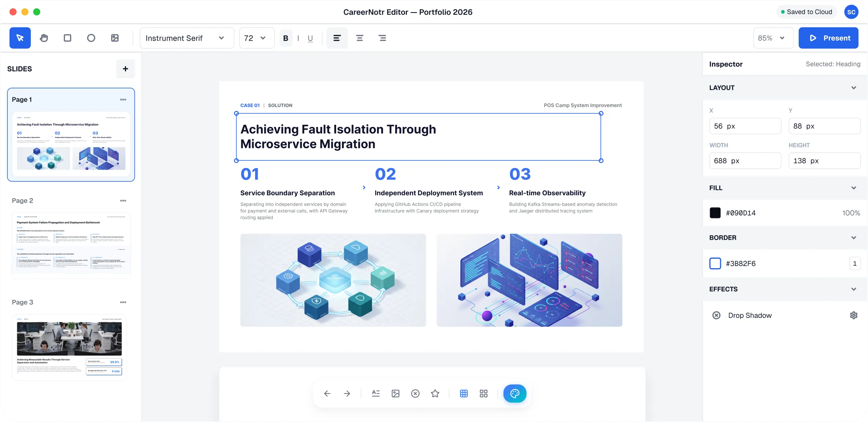Switch to four-square tile view
This screenshot has width=868, height=422.
483,393
